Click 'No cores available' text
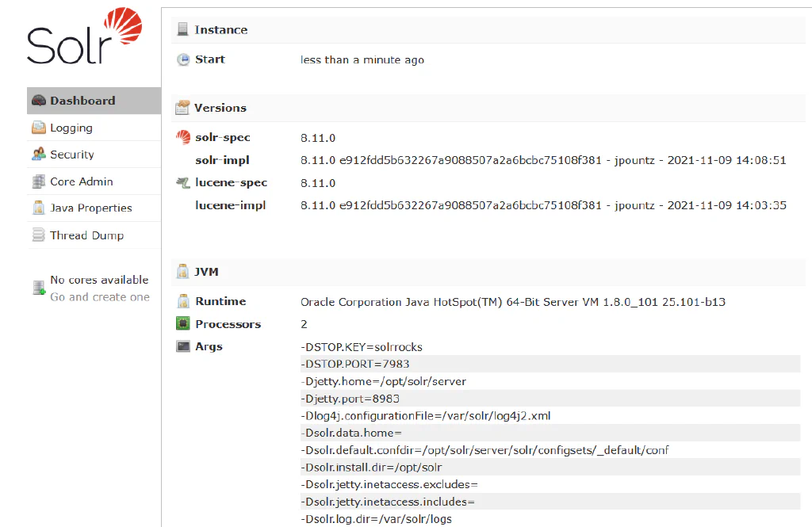Image resolution: width=812 pixels, height=527 pixels. point(99,280)
